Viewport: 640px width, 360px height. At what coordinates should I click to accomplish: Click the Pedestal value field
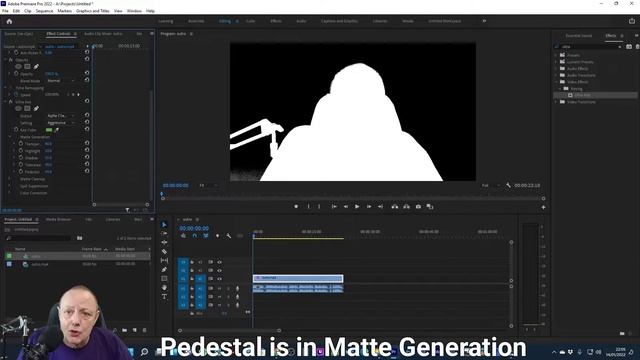point(48,172)
